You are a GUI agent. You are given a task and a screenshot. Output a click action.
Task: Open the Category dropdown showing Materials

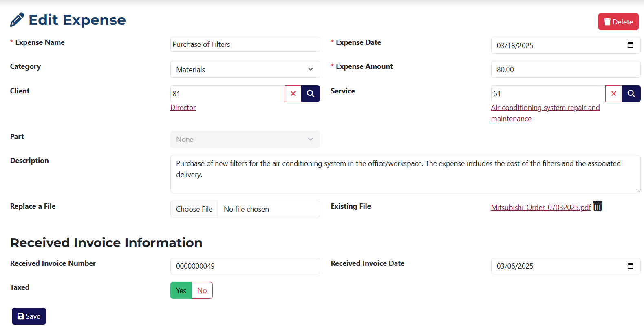pos(245,69)
